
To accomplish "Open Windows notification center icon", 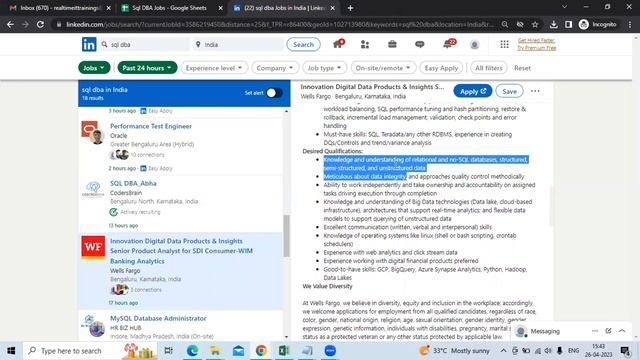I will click(x=625, y=351).
